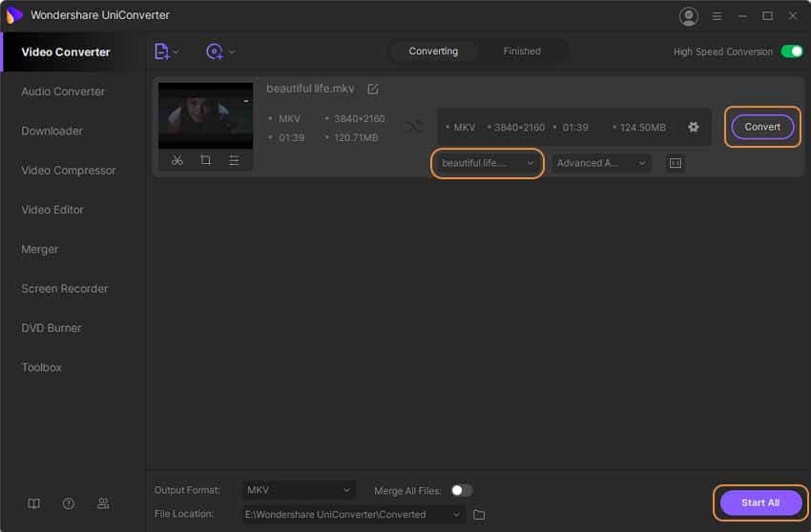Click the source 3840*2160 resolution text

pyautogui.click(x=359, y=119)
